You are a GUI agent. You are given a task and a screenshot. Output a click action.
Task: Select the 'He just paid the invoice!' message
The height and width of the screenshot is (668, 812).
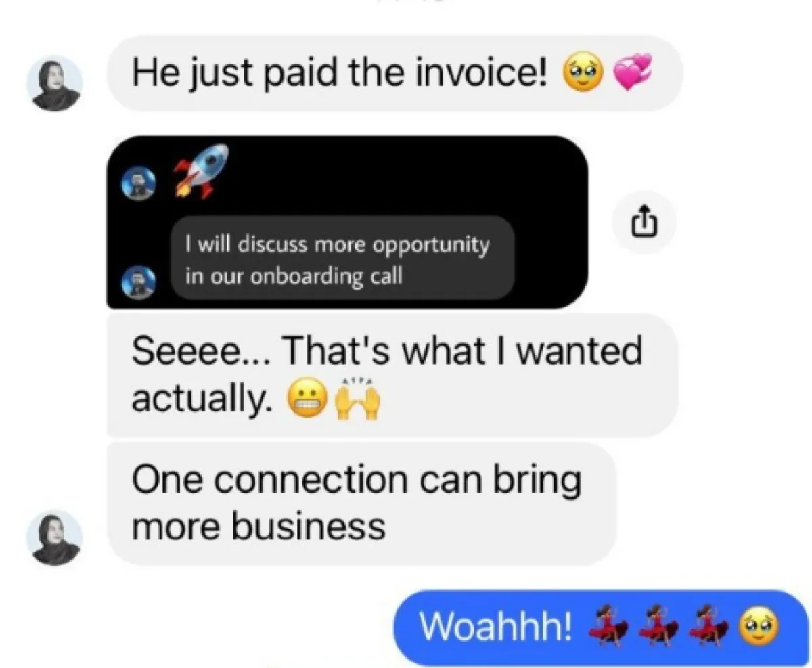tap(394, 73)
